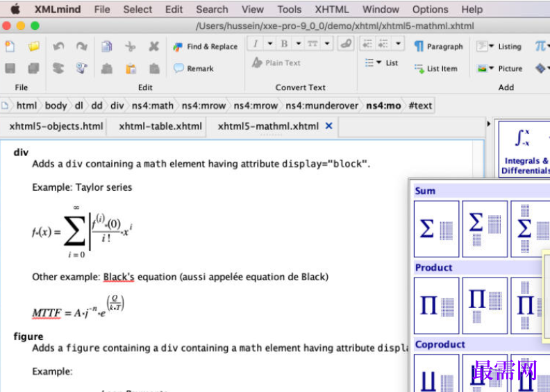Screen dimensions: 550x392
Task: Add a Paragraph element
Action: 438,46
